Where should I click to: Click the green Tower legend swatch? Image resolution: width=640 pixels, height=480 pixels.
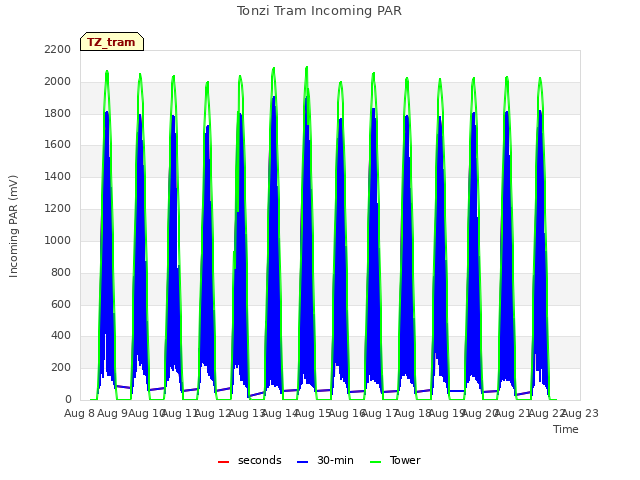click(375, 462)
